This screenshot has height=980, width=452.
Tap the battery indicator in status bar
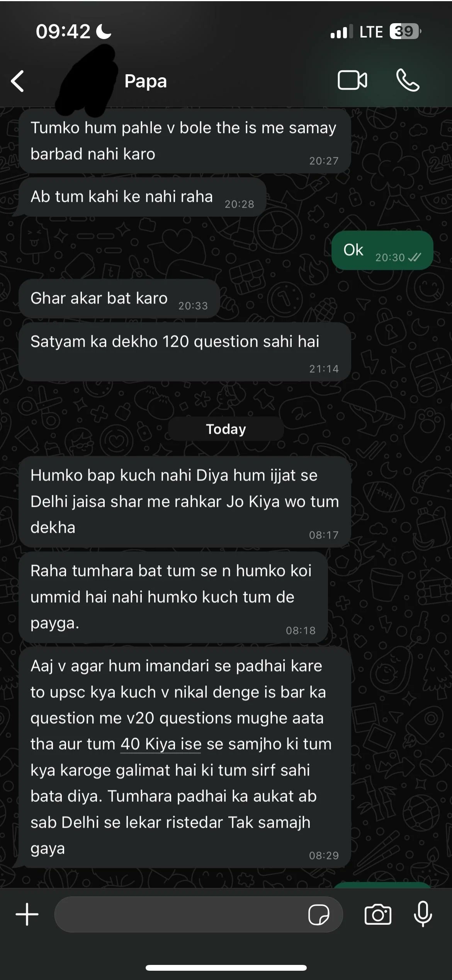tap(405, 31)
